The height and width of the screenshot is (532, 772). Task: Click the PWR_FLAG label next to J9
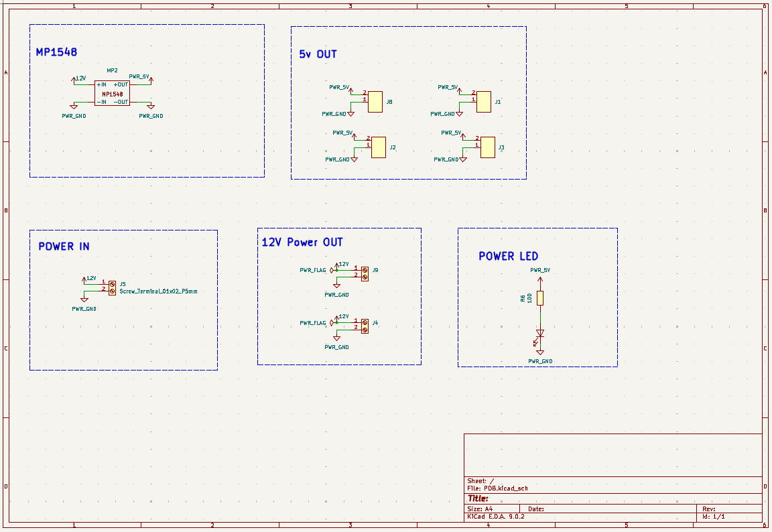pos(313,270)
